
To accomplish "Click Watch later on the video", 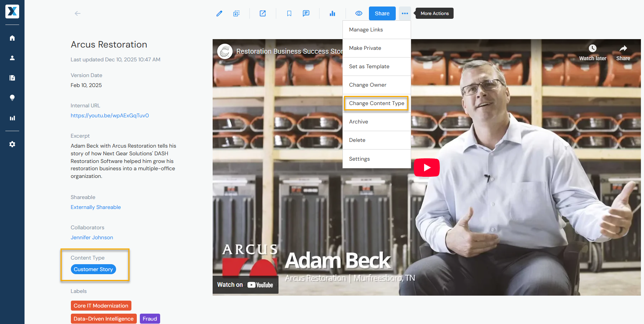I will 593,53.
